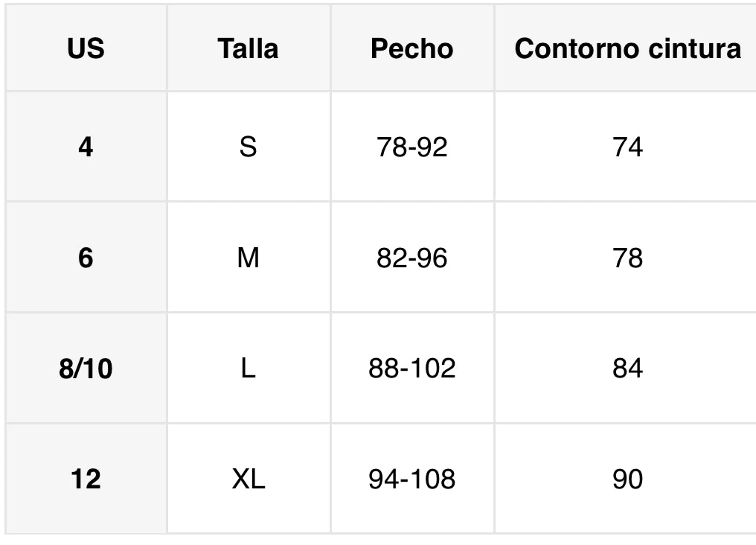Click the Pecho column header
This screenshot has height=545, width=756.
(411, 48)
